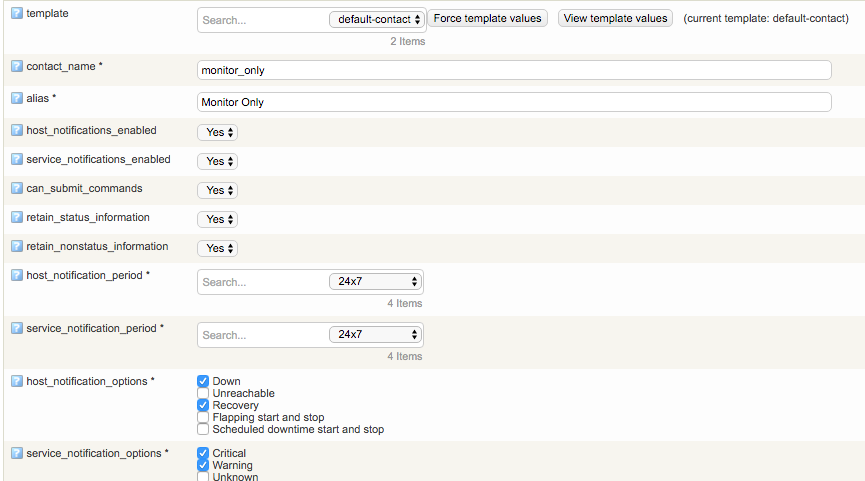
Task: Click host_notification_period Search box
Action: point(263,282)
